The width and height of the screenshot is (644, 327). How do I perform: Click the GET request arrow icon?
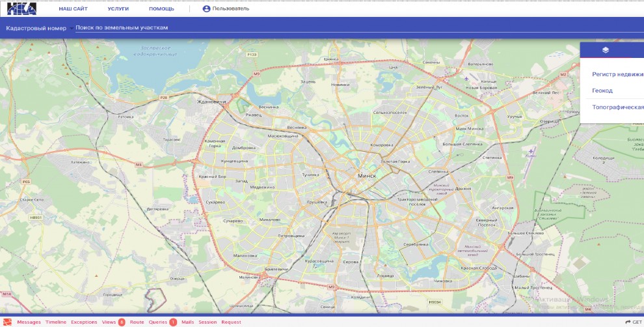(x=628, y=322)
